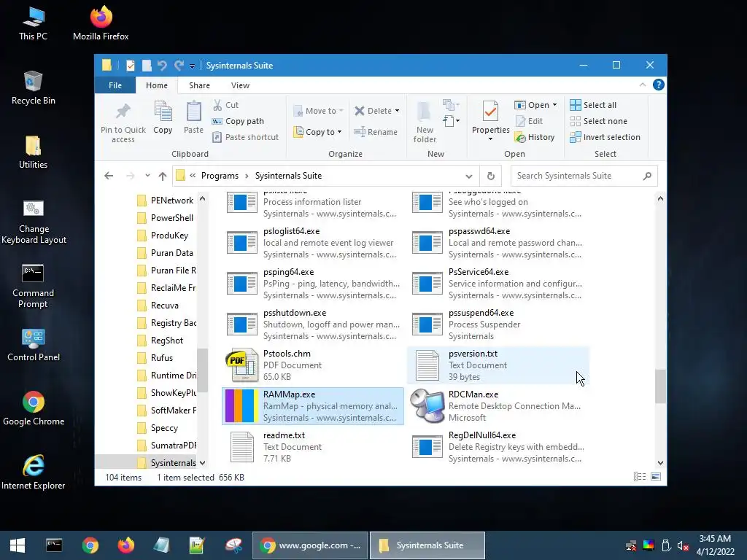Viewport: 747px width, 560px height.
Task: Select the Speccy folder in tree
Action: (x=164, y=427)
